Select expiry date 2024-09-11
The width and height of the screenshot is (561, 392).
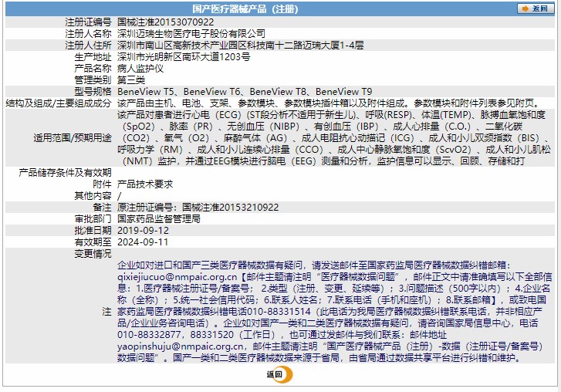(143, 242)
